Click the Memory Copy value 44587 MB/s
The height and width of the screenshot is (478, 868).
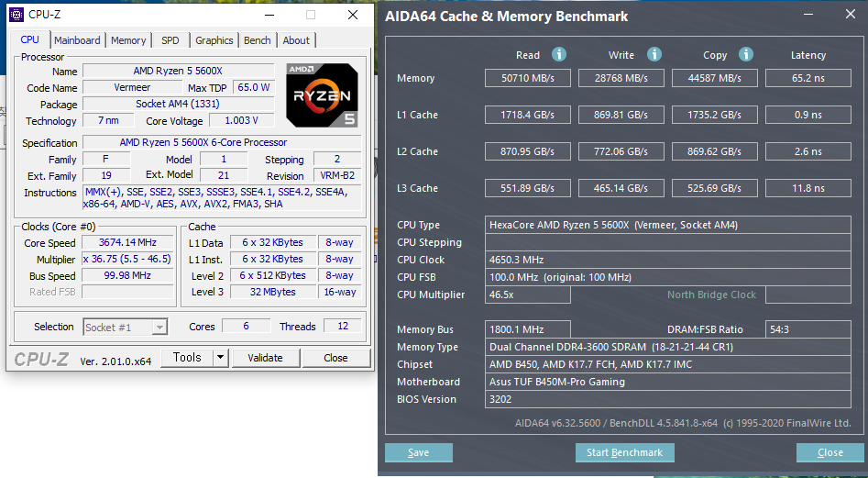point(715,78)
